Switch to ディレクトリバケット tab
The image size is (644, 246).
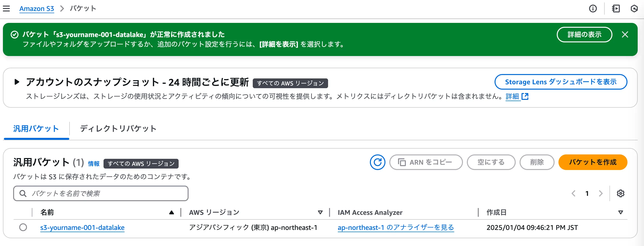click(118, 129)
